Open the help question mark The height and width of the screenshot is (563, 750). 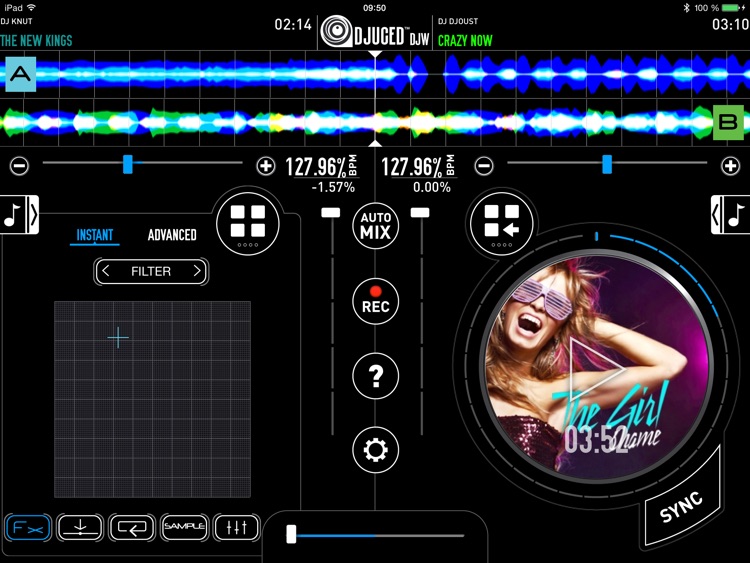coord(375,375)
